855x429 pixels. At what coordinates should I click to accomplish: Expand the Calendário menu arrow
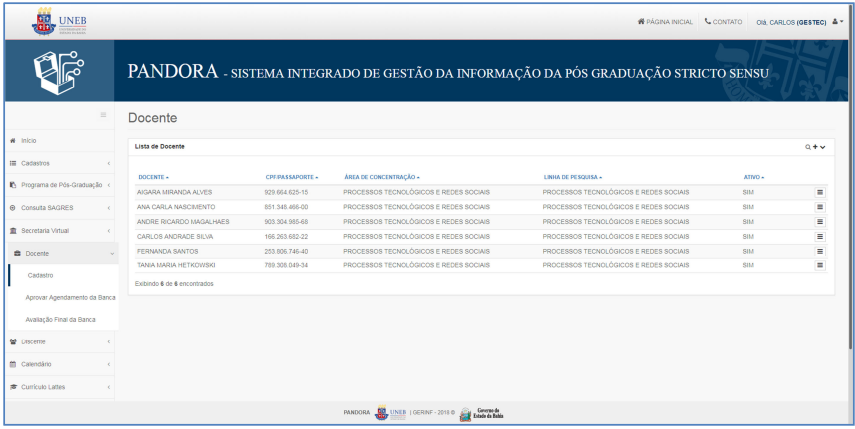click(x=109, y=364)
